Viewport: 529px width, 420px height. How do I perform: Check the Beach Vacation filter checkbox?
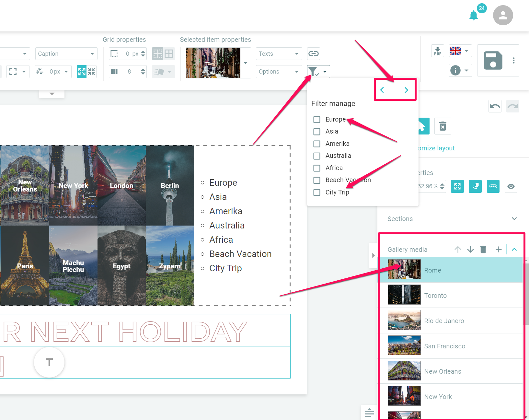pos(317,180)
